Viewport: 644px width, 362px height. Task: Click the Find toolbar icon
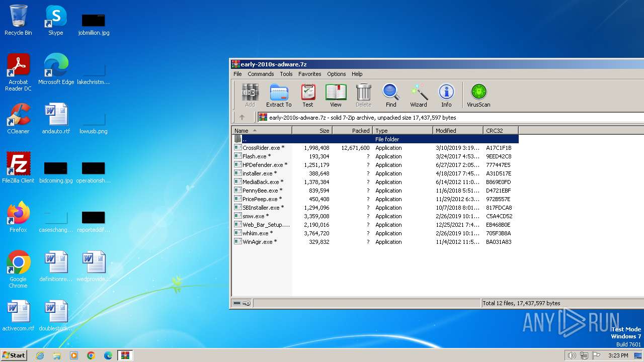pos(391,96)
